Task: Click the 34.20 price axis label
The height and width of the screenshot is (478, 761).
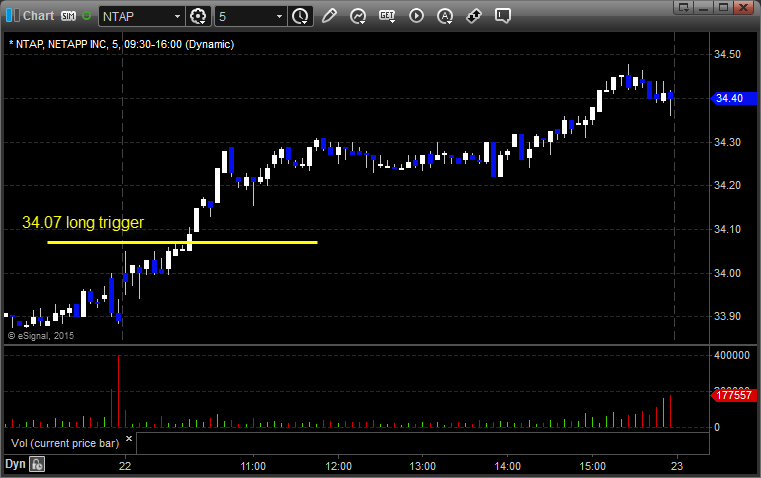Action: (728, 185)
